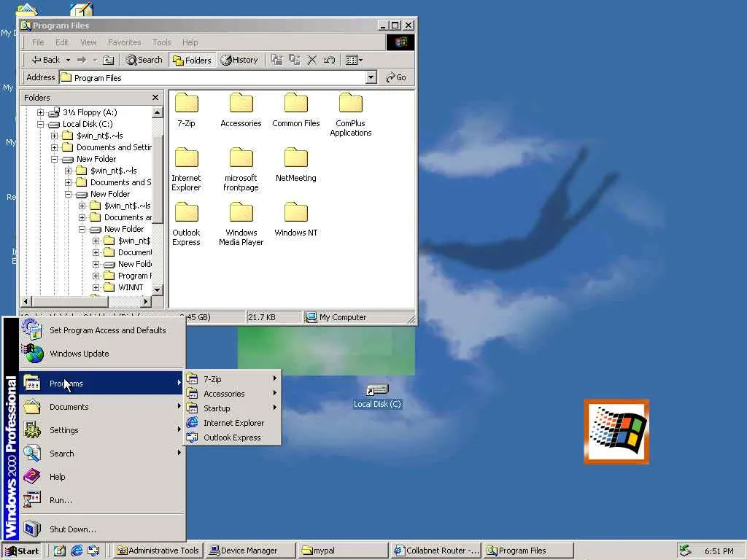Open Search in the Start menu
This screenshot has height=560, width=747.
tap(102, 454)
